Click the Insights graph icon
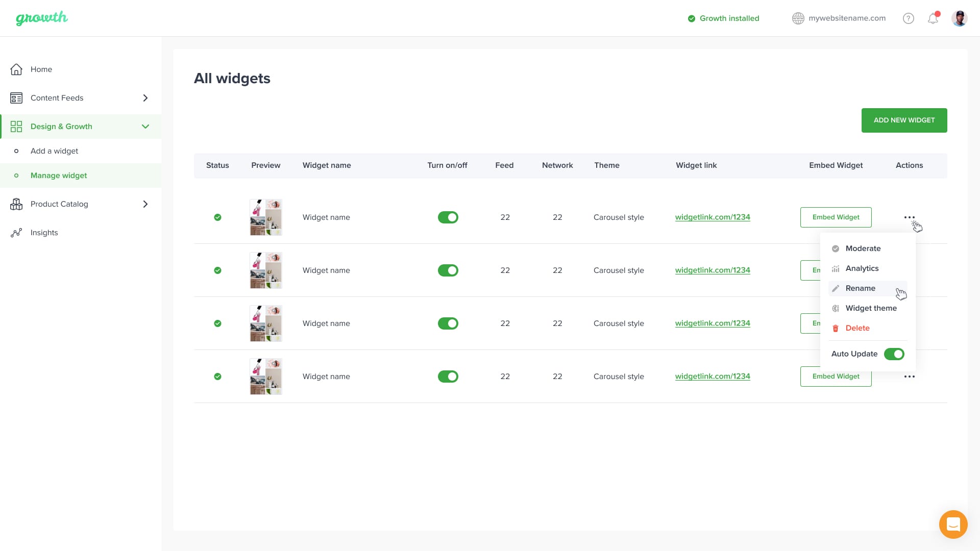The image size is (980, 551). [16, 233]
